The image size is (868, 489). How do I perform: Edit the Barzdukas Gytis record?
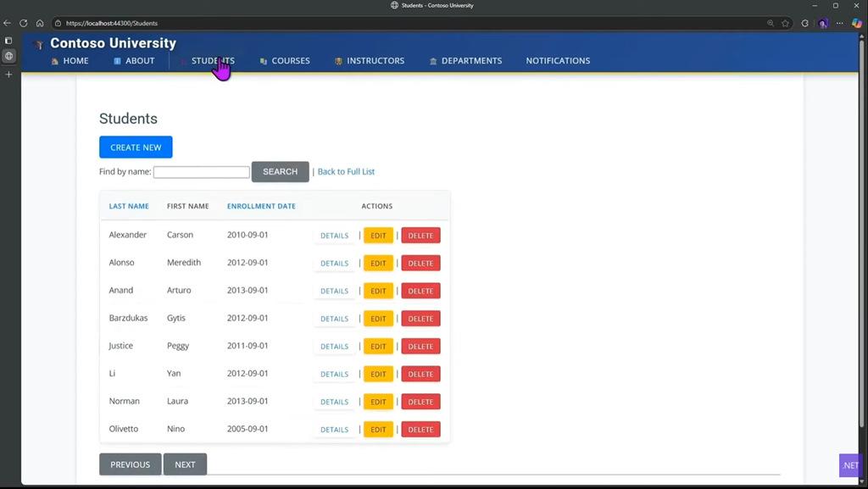point(378,319)
